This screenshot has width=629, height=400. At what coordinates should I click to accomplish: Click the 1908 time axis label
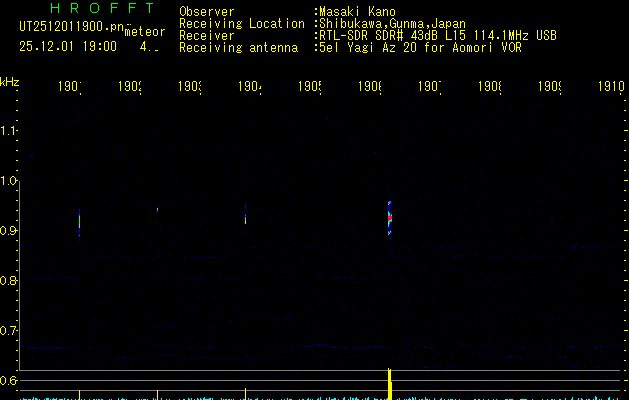[x=490, y=86]
